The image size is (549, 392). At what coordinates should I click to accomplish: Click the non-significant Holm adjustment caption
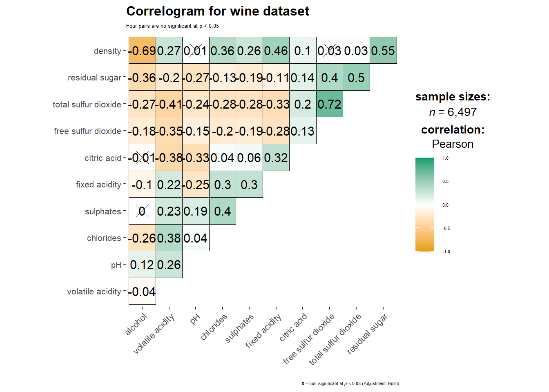point(350,383)
